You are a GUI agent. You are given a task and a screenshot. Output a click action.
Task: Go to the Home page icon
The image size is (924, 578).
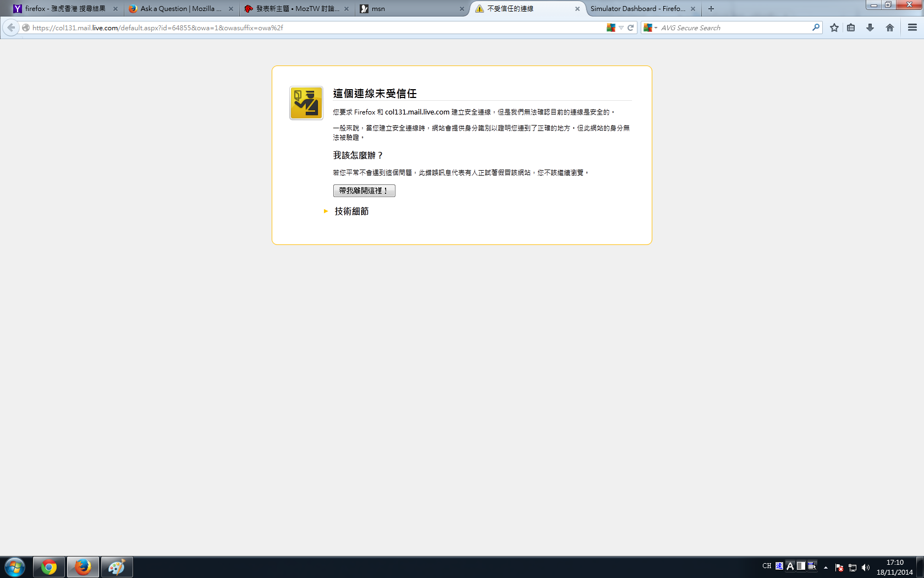[890, 28]
